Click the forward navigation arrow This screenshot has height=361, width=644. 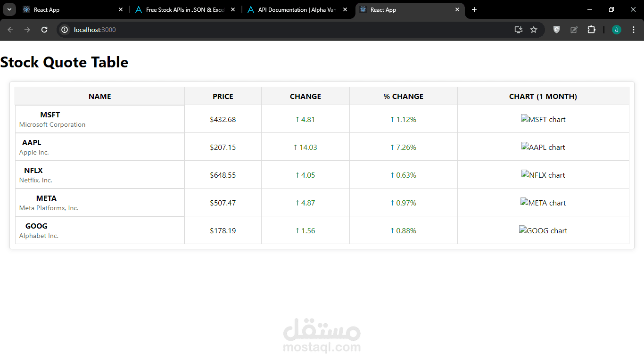click(x=27, y=30)
